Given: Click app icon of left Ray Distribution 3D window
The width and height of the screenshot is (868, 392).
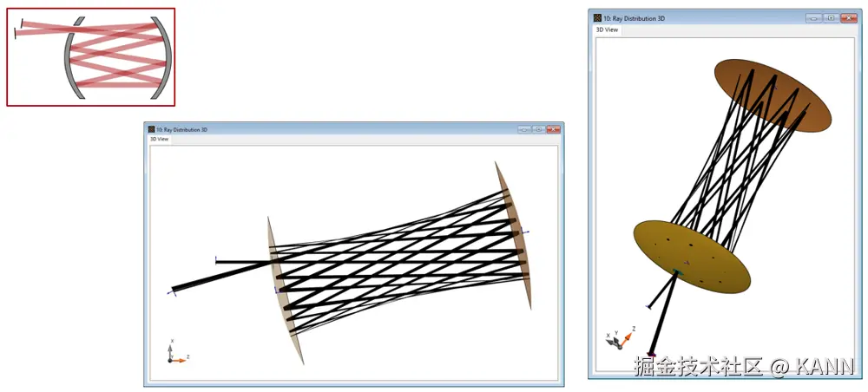Looking at the screenshot, I should [151, 129].
